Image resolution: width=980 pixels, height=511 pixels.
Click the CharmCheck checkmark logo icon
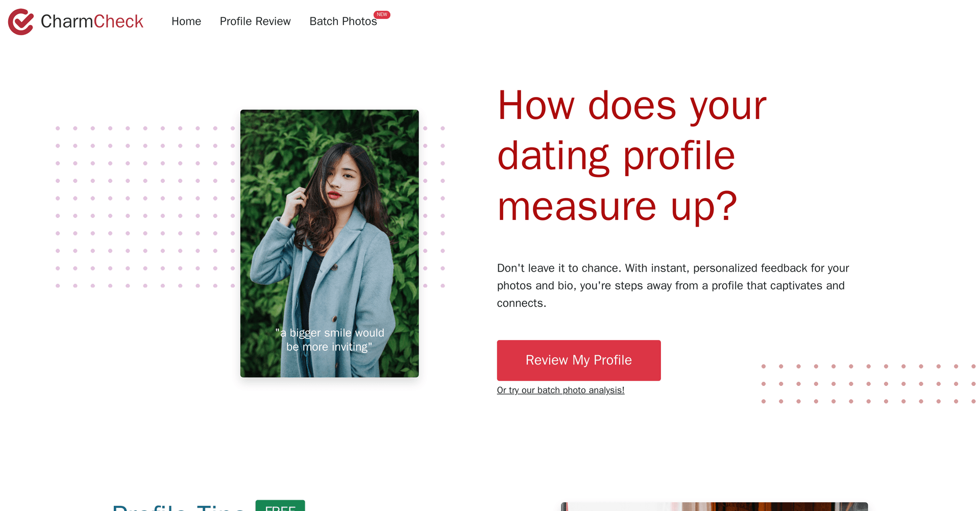point(21,21)
